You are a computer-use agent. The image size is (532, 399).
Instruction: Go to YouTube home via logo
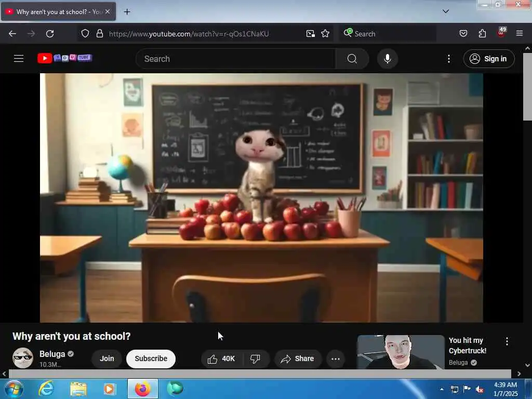tap(64, 58)
